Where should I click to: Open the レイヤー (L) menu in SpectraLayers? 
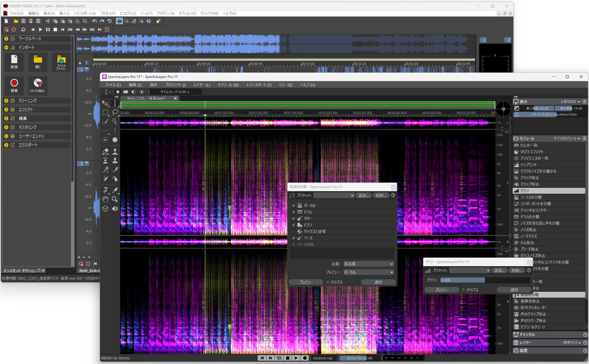click(202, 85)
